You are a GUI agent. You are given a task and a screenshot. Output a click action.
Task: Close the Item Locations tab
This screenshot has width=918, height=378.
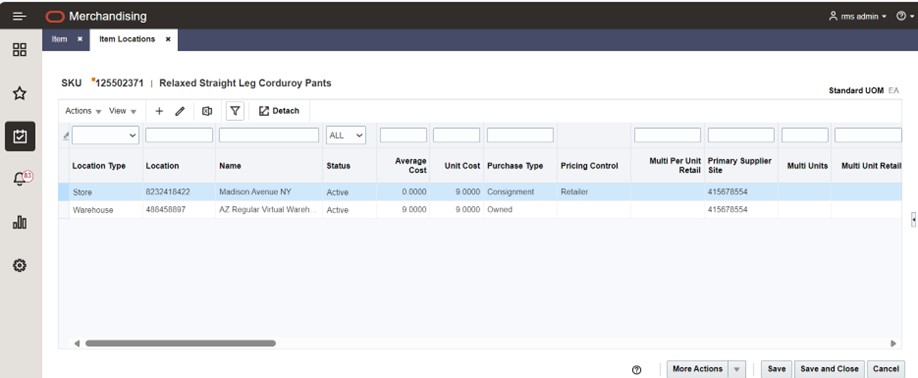pyautogui.click(x=168, y=39)
